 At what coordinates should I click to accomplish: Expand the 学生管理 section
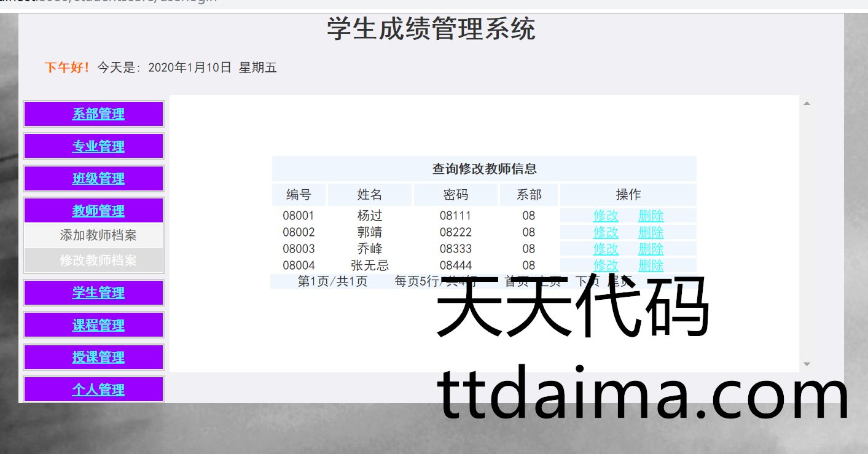(98, 293)
